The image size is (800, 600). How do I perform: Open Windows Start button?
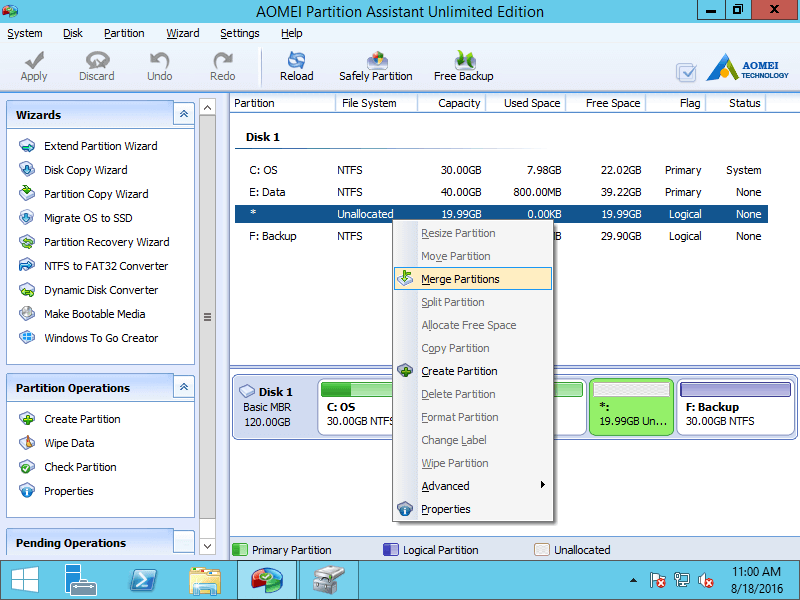click(25, 579)
